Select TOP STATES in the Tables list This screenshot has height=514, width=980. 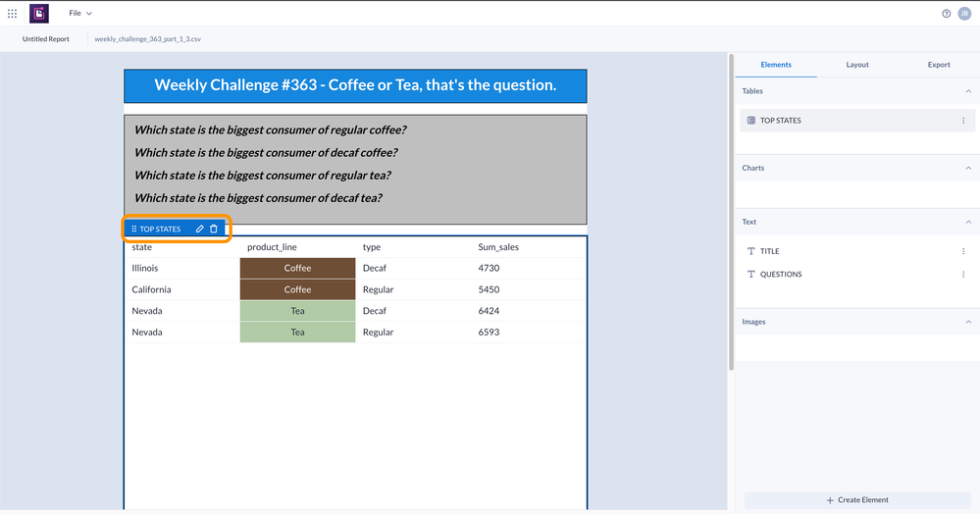(x=856, y=120)
